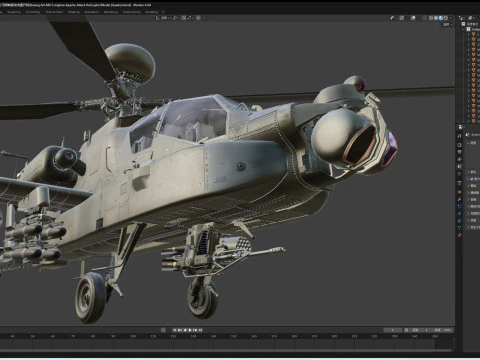Open the Scene properties tab
Screen dimensions: 480x360
pos(459,166)
